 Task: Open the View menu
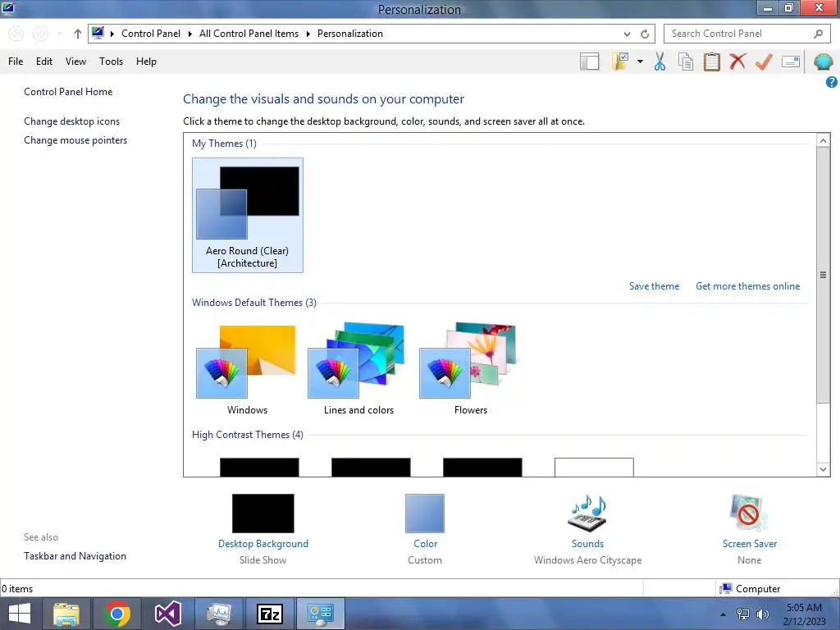point(75,62)
